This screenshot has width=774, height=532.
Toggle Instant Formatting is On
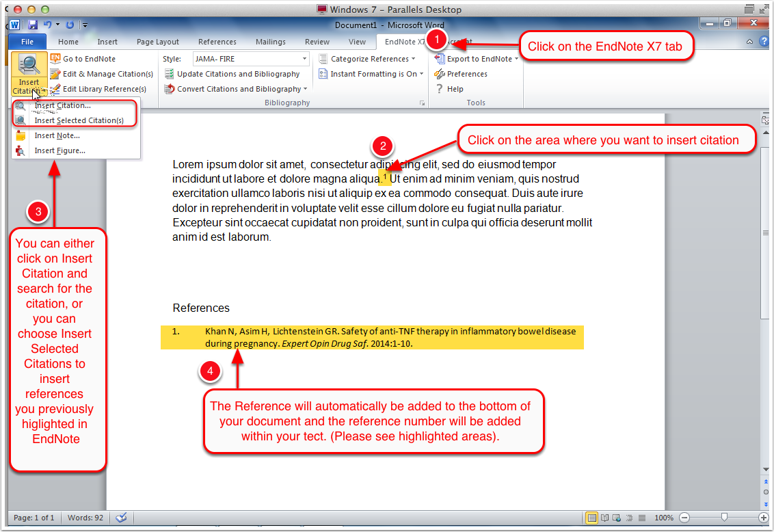pos(377,74)
